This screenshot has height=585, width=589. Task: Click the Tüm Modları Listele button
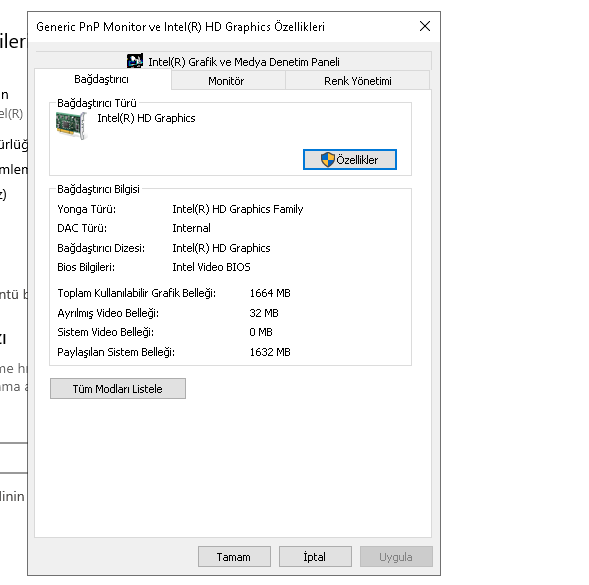click(118, 388)
